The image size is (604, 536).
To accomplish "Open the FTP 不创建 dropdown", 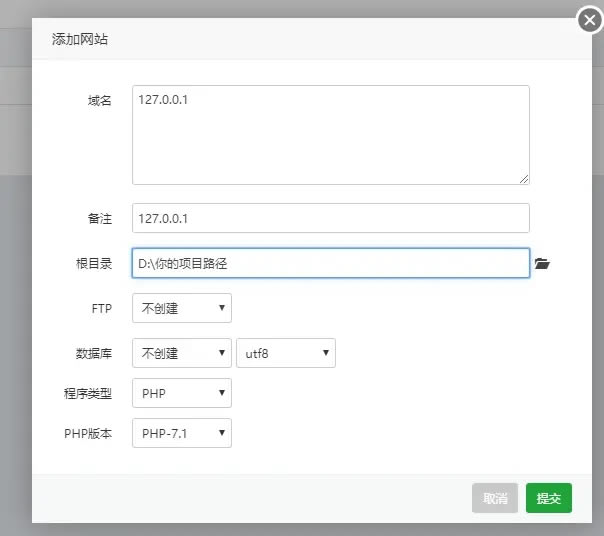I will (182, 308).
